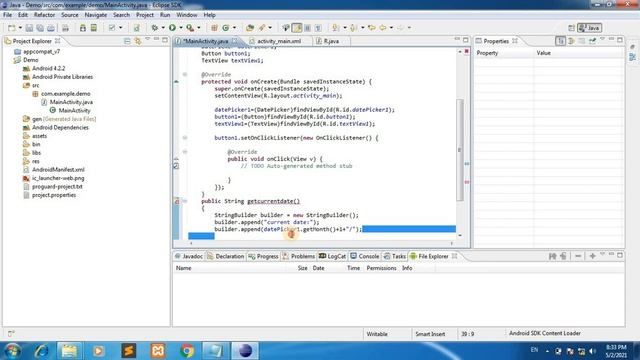Select the res folder in the tree
The width and height of the screenshot is (640, 360).
pos(36,161)
